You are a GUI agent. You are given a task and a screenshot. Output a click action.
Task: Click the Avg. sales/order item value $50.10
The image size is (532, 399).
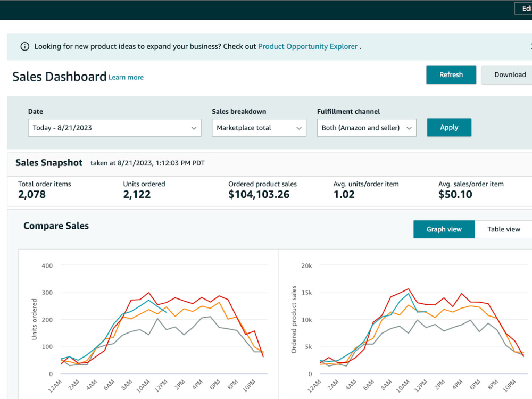point(455,194)
